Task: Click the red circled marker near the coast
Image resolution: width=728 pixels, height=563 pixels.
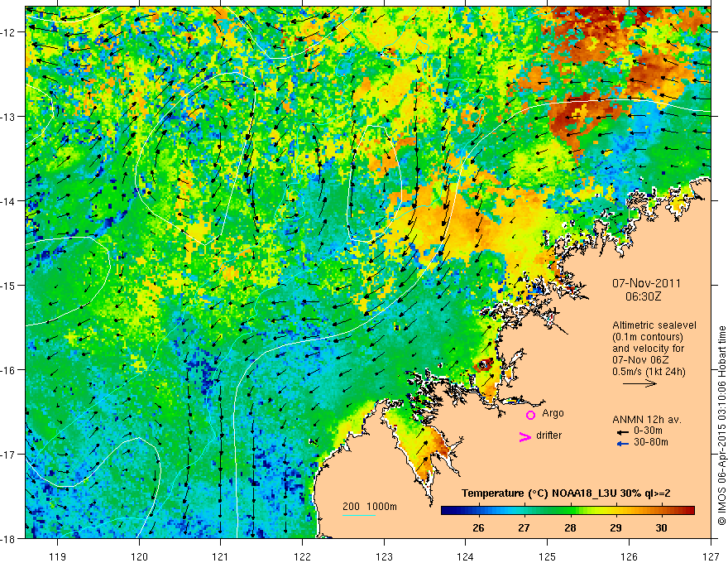Action: click(483, 364)
